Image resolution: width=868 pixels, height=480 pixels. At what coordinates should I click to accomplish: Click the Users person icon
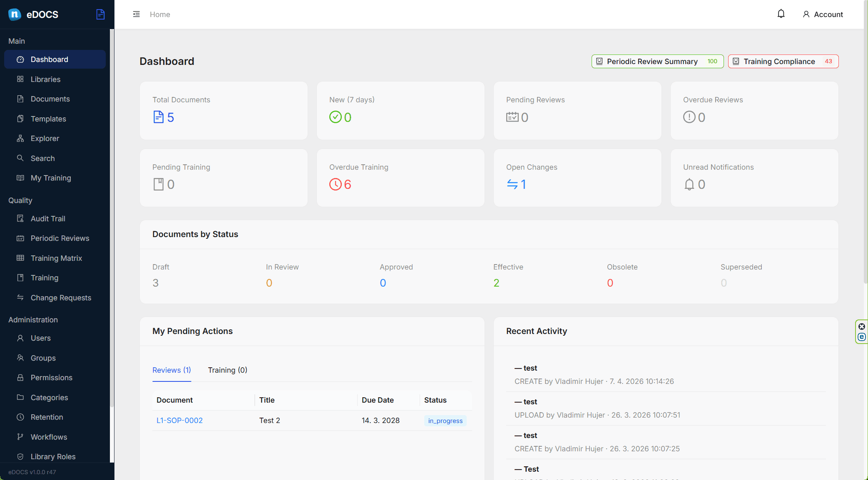coord(20,338)
